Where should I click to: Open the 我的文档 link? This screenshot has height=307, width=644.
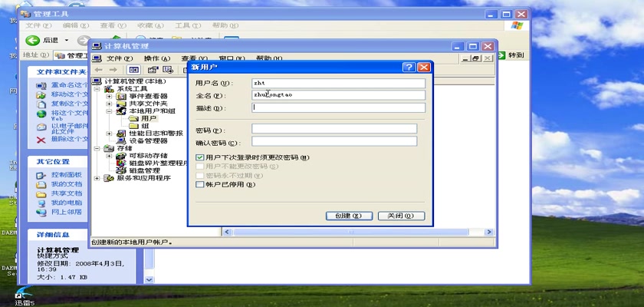click(x=66, y=184)
